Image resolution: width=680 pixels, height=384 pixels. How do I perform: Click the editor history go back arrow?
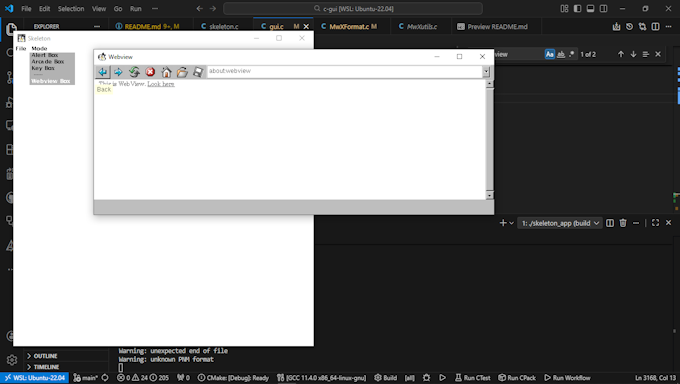199,9
